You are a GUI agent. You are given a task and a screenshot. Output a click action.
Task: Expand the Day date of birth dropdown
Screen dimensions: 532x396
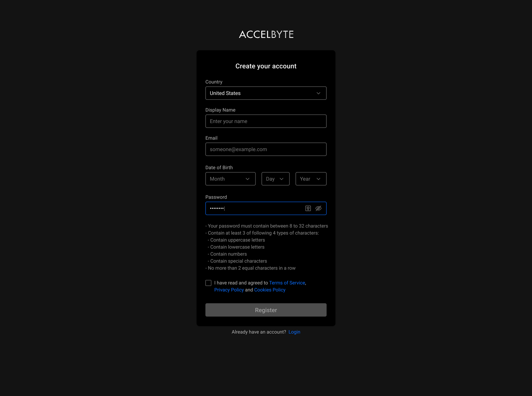(275, 179)
